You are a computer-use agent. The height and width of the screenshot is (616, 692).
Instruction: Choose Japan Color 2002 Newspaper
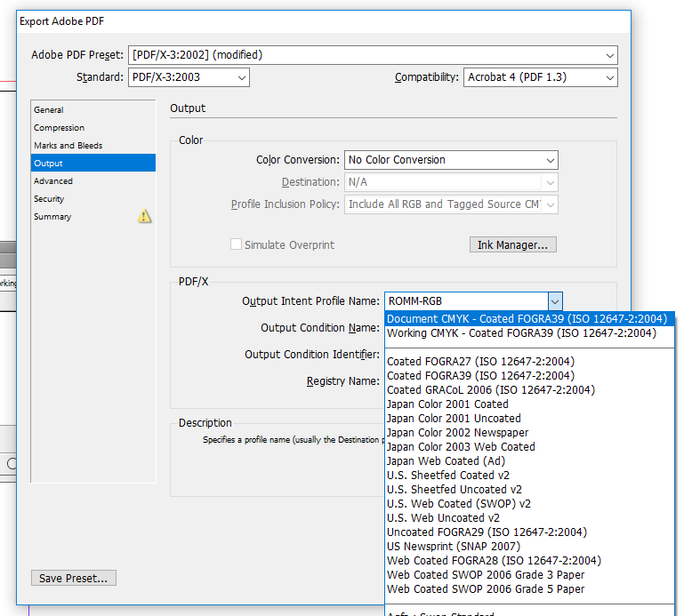pyautogui.click(x=529, y=433)
